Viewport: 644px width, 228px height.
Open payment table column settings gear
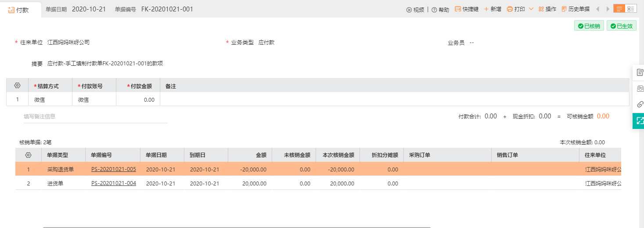pos(18,85)
